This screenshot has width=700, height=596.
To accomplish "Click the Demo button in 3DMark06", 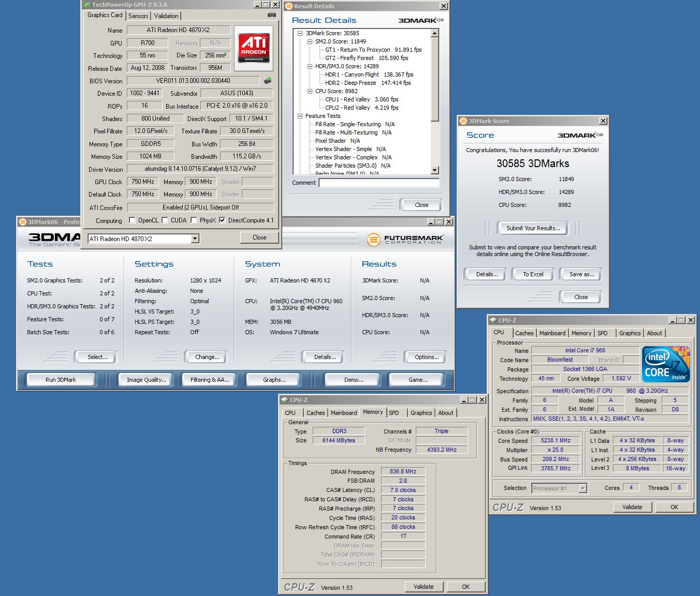I will pyautogui.click(x=354, y=380).
